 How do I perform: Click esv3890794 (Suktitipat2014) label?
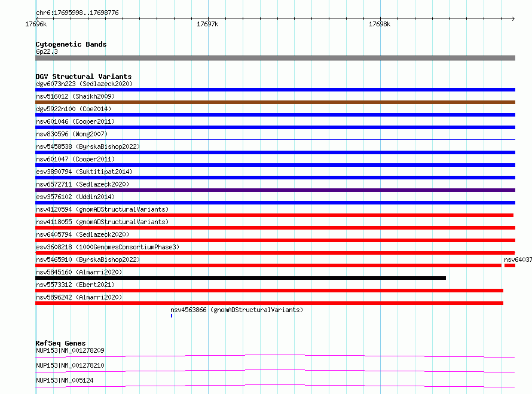tap(84, 172)
